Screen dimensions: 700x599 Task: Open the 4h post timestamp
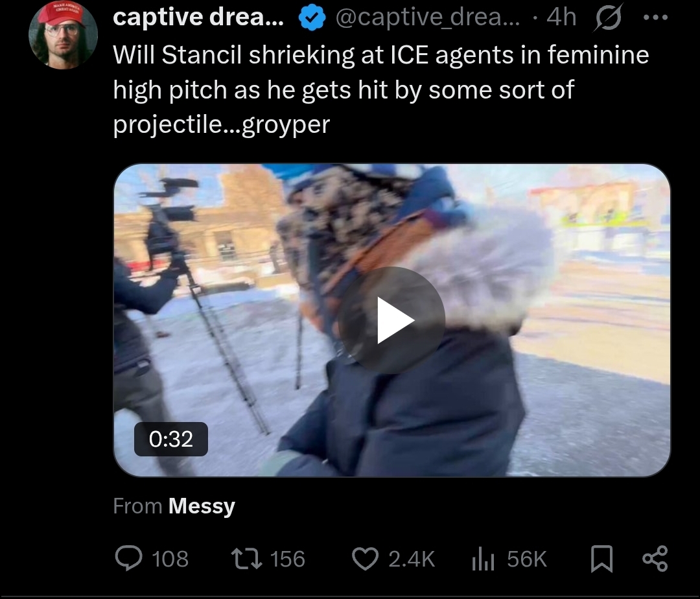tap(561, 18)
